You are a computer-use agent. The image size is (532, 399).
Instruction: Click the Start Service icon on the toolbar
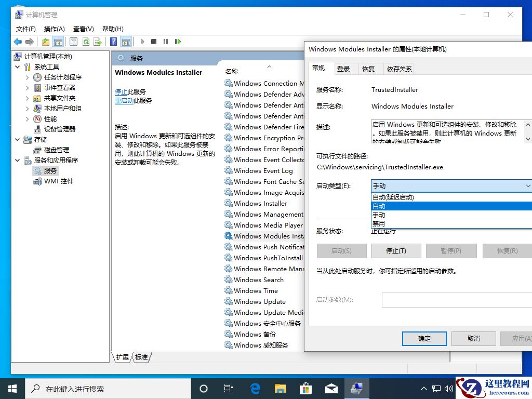click(142, 42)
